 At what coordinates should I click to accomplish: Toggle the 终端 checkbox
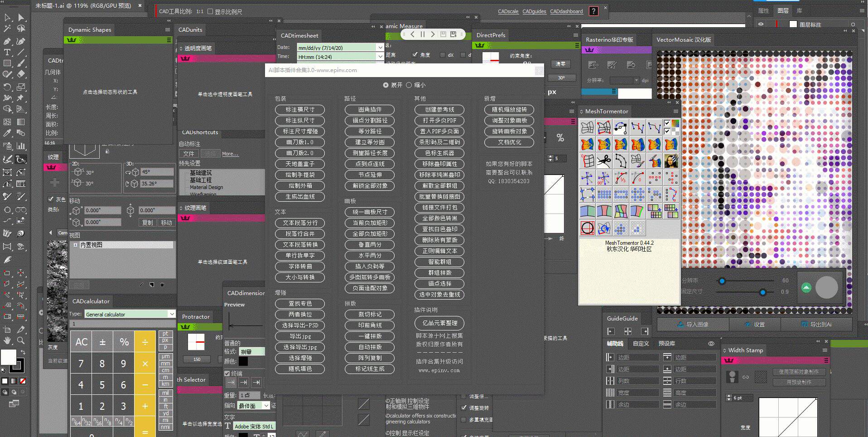tap(227, 374)
